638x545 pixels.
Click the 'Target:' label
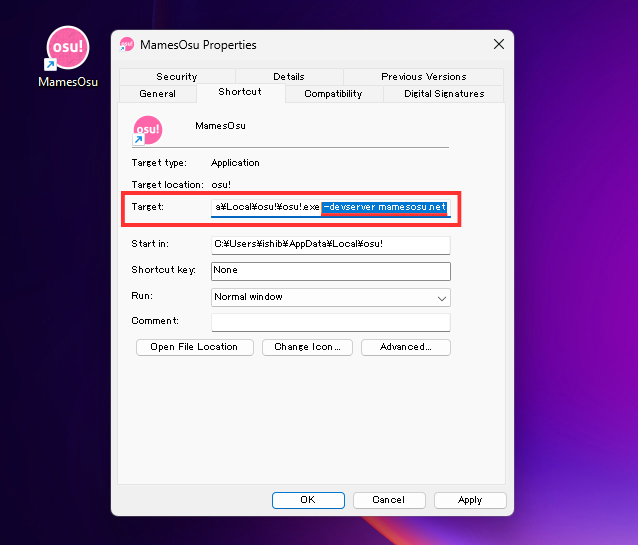(147, 207)
